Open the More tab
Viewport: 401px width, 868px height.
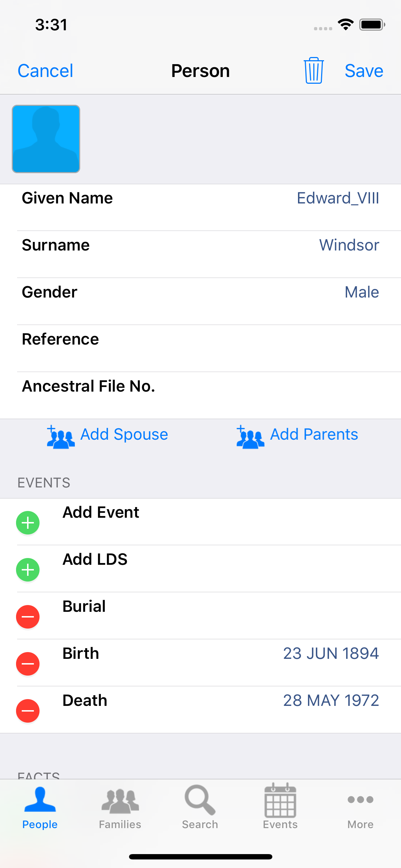pos(360,807)
